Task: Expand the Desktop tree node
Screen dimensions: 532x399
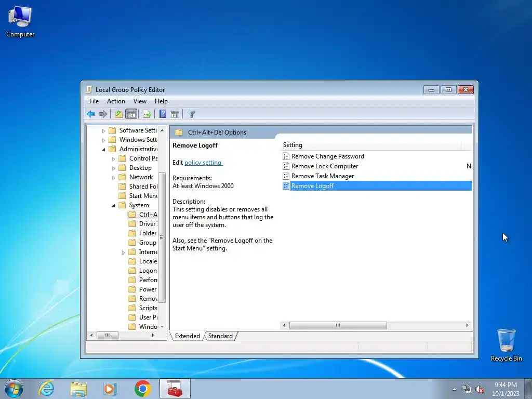Action: coord(113,168)
